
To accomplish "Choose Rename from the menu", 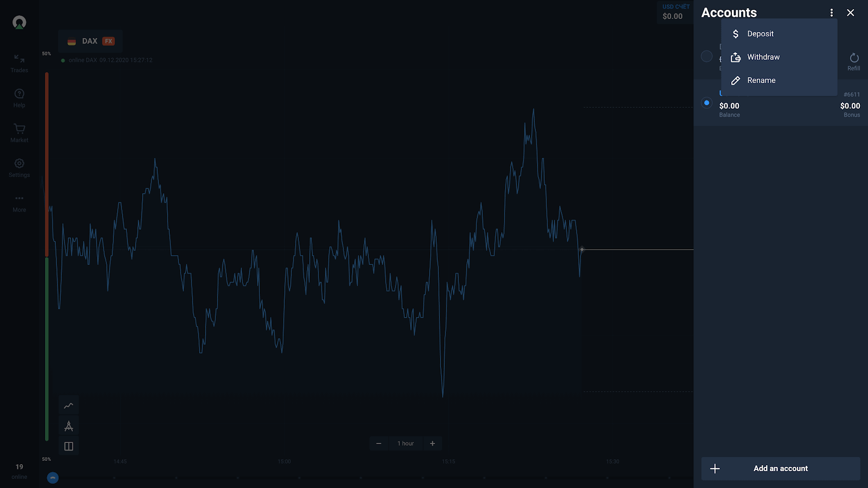I will point(761,80).
